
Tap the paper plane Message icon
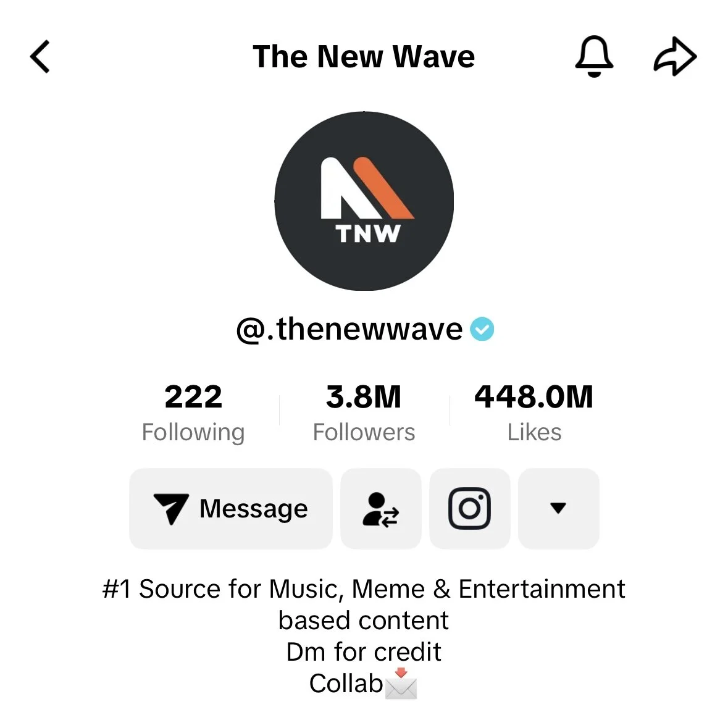(171, 509)
